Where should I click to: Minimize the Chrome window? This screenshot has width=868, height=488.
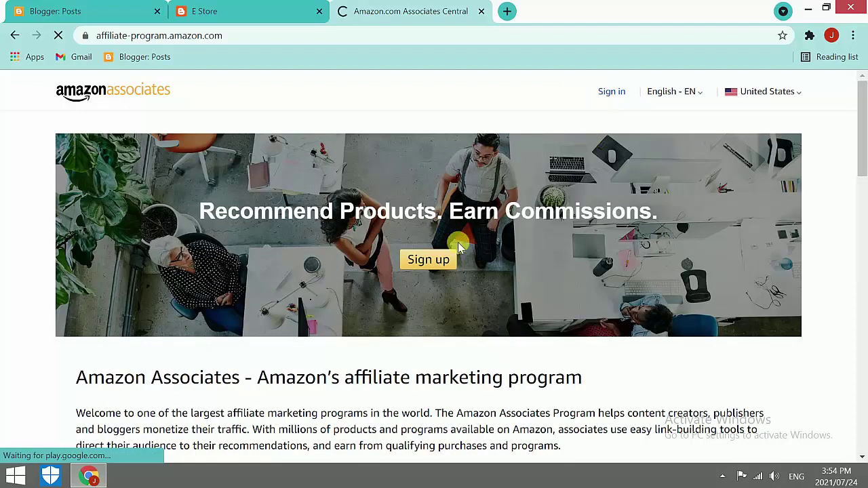808,9
